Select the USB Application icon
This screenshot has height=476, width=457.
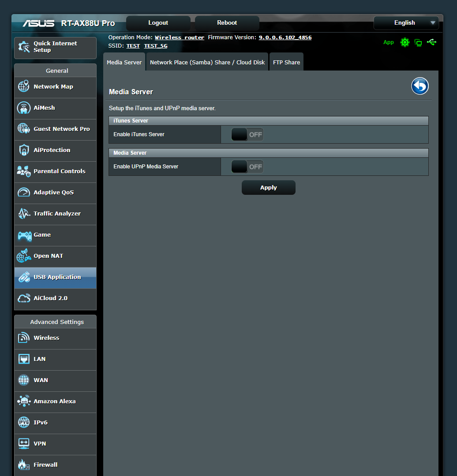(24, 277)
